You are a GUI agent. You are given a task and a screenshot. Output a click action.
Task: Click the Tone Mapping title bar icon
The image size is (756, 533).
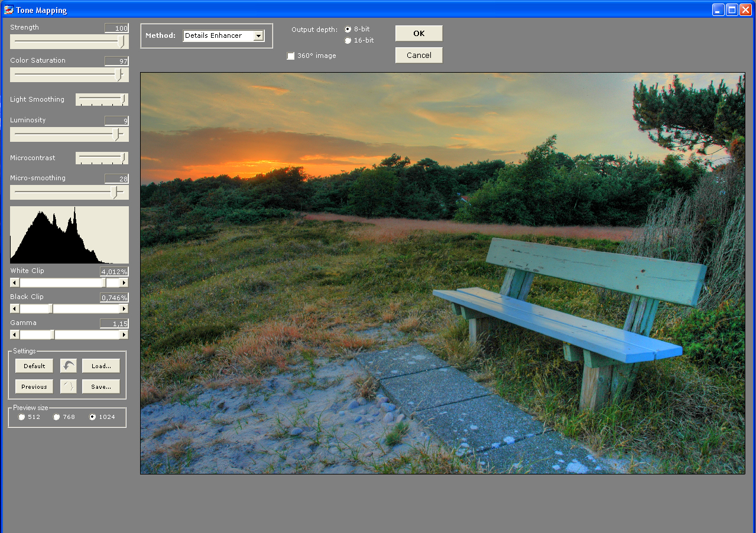pyautogui.click(x=9, y=10)
